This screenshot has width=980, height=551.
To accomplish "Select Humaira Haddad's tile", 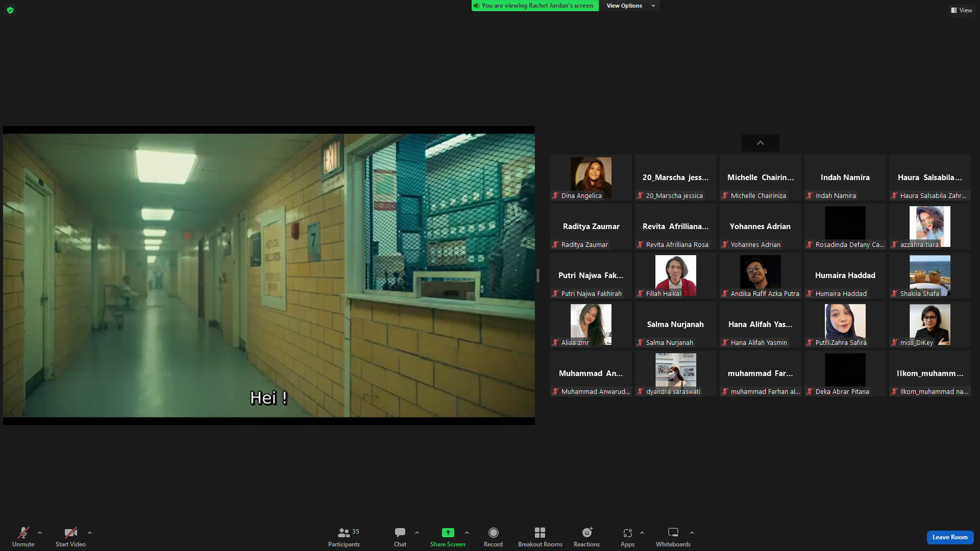I will (845, 275).
